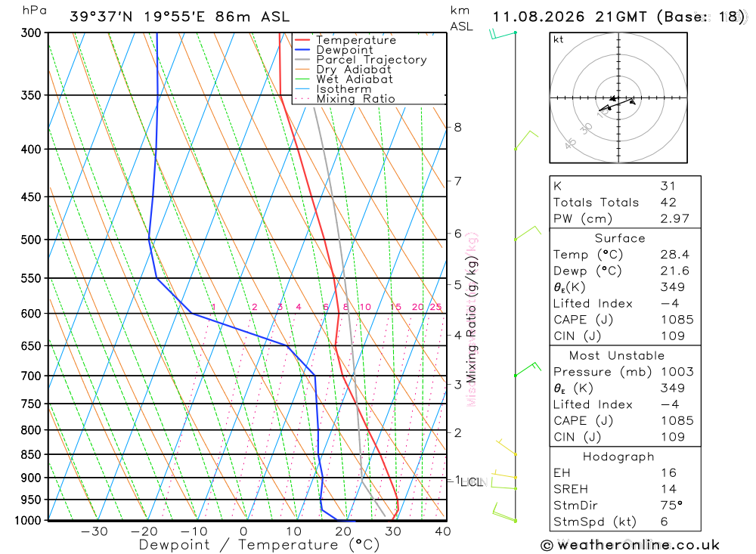
Task: Click the wind barb at 400 hPa level
Action: tap(525, 141)
